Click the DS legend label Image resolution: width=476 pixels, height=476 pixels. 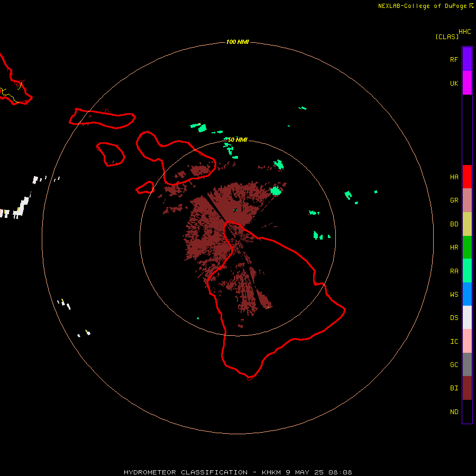[454, 318]
